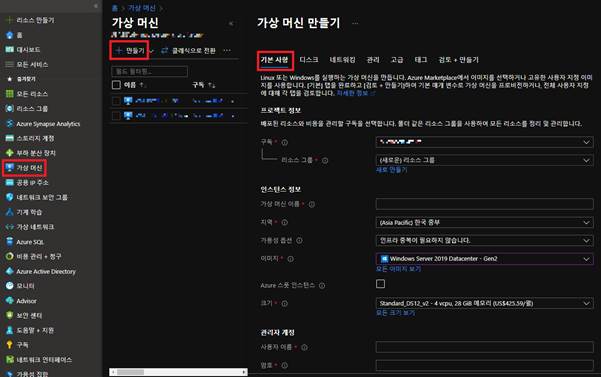Open the 리소스 그룹 sidebar icon
601x377 pixels.
click(x=10, y=108)
